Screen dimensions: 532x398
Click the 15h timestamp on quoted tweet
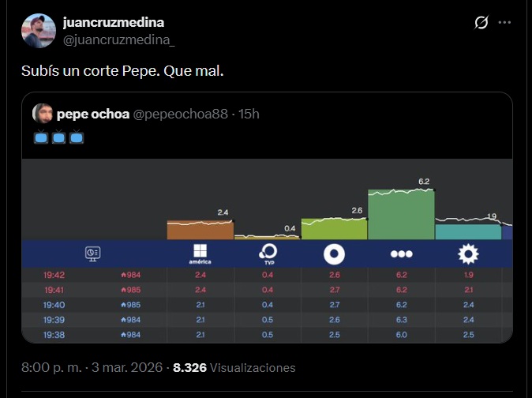[249, 115]
